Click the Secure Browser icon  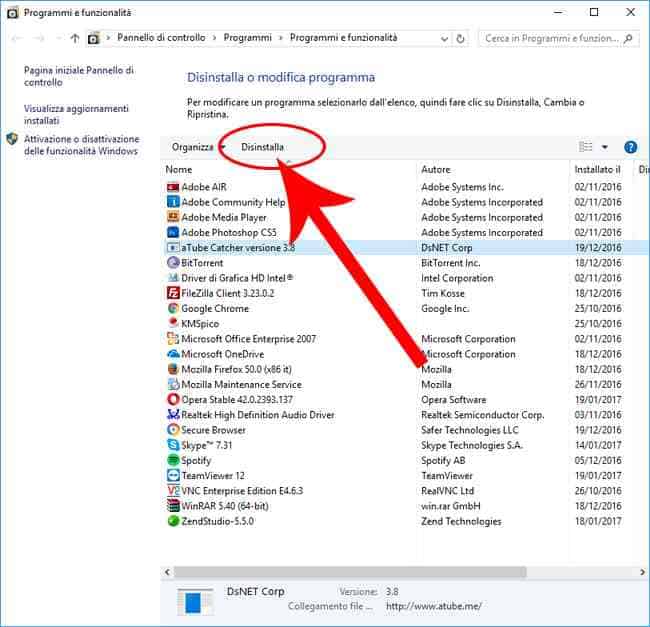tap(173, 430)
